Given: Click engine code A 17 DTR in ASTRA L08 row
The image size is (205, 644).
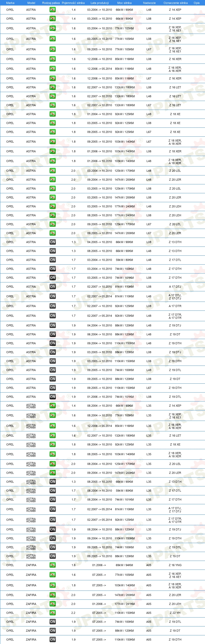Looking at the screenshot, I should tap(175, 306).
